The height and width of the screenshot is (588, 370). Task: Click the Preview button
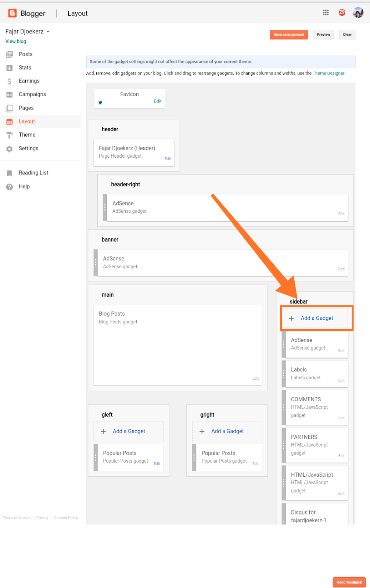pos(323,35)
